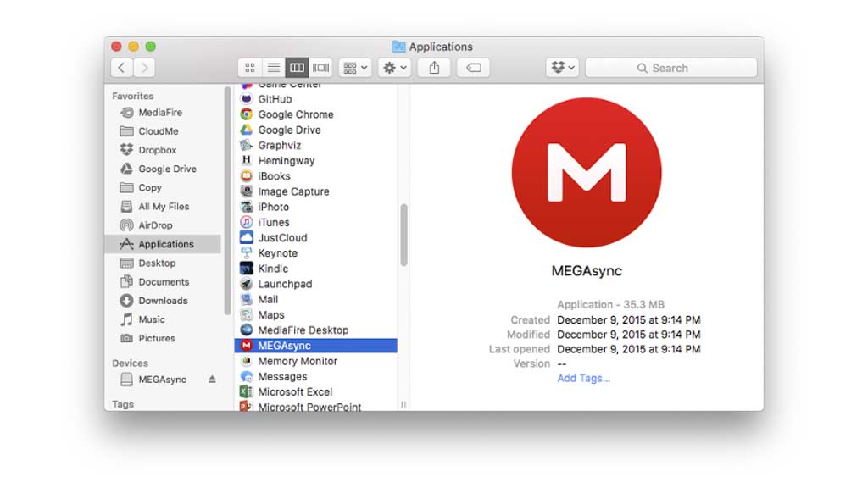Switch to list view in toolbar
868x488 pixels.
pos(274,68)
